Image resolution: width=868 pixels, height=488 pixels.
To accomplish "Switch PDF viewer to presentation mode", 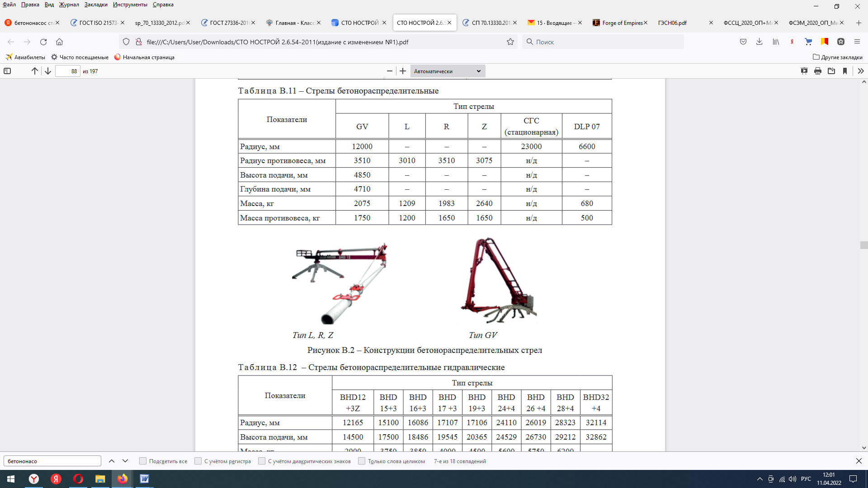I will [x=804, y=71].
